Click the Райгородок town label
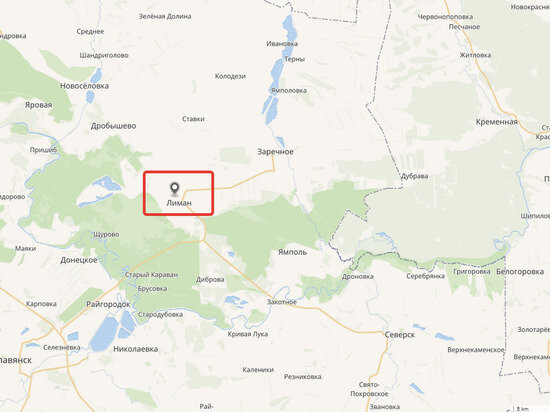 coord(108,304)
